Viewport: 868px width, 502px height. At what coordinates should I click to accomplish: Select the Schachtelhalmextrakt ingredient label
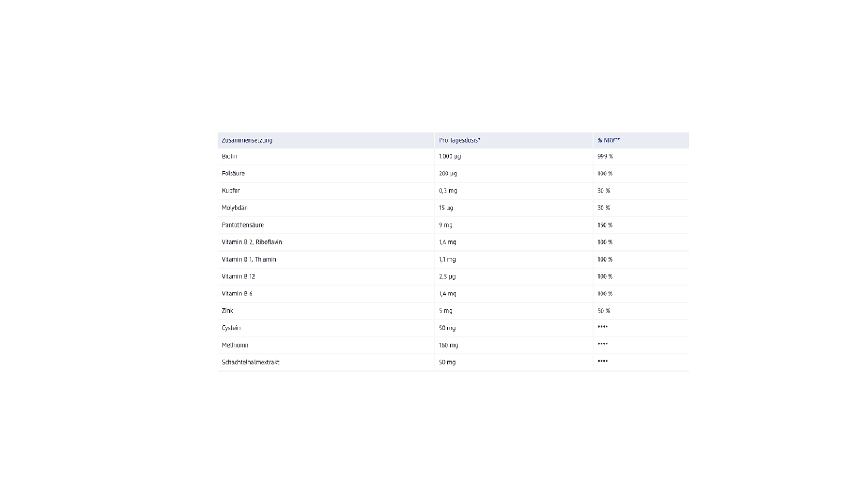[250, 363]
